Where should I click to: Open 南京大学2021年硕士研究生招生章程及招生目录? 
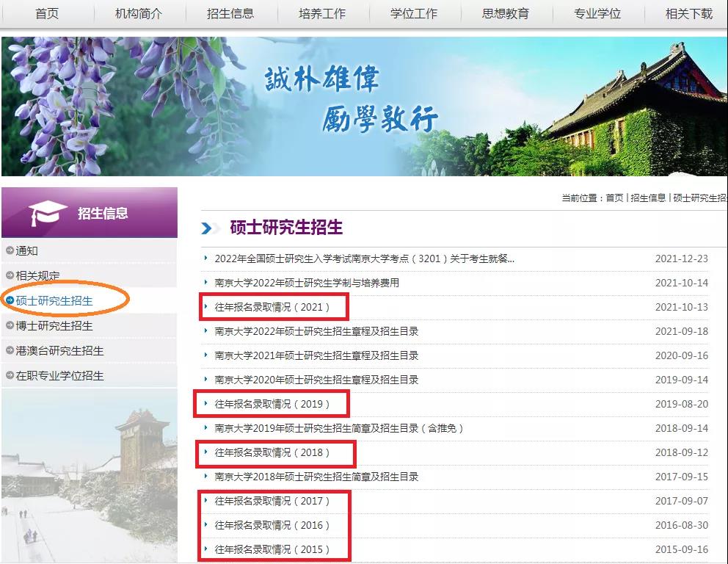(316, 355)
